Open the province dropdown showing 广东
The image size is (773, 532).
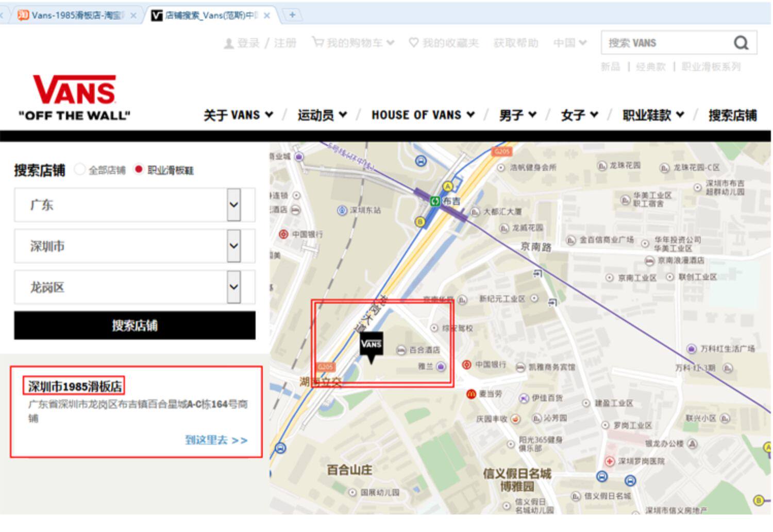pyautogui.click(x=135, y=205)
